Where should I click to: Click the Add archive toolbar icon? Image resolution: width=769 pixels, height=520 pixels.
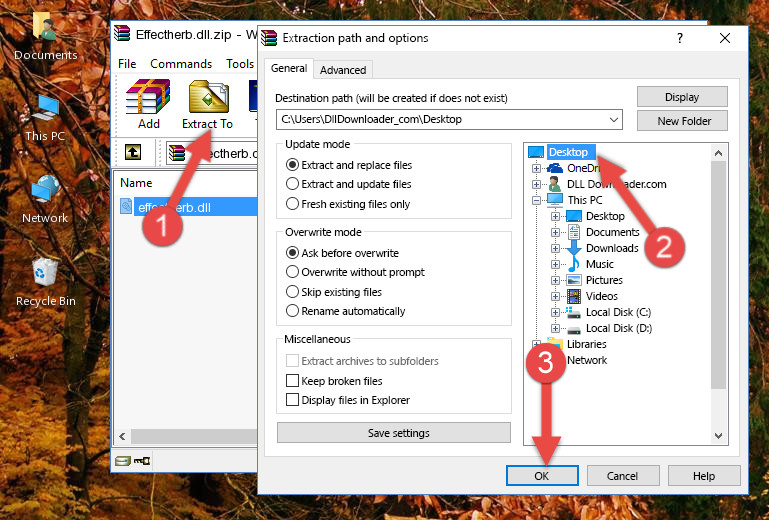(148, 97)
